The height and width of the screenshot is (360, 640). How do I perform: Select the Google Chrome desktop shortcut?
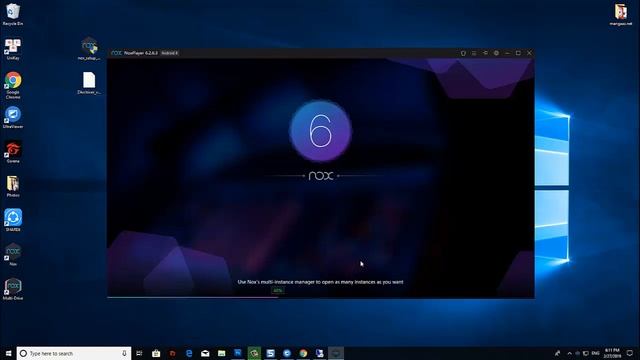[13, 85]
